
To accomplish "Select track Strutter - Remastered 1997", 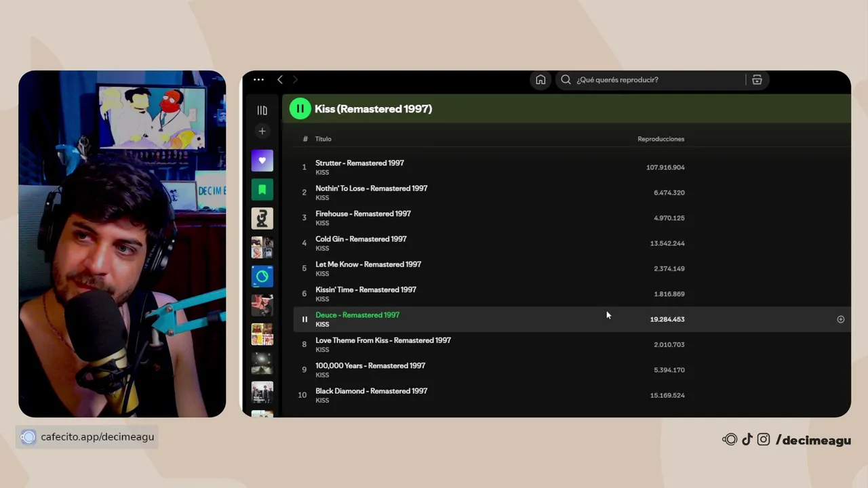I will (359, 163).
